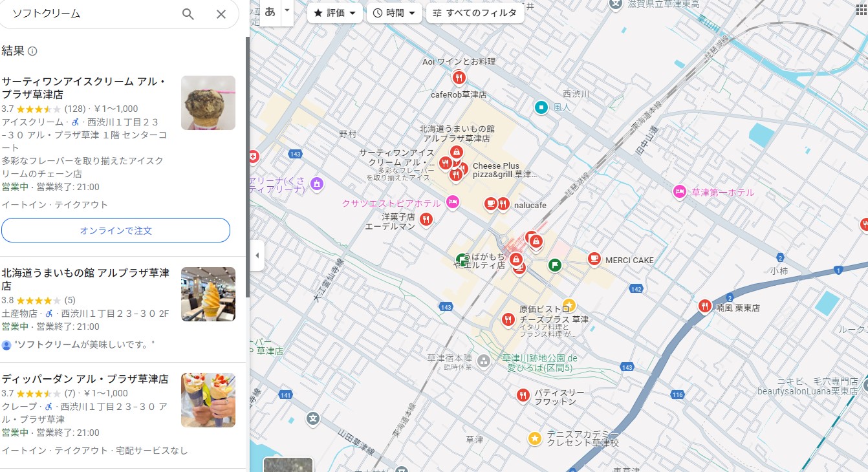Open the 評価 rating filter dropdown

[334, 13]
